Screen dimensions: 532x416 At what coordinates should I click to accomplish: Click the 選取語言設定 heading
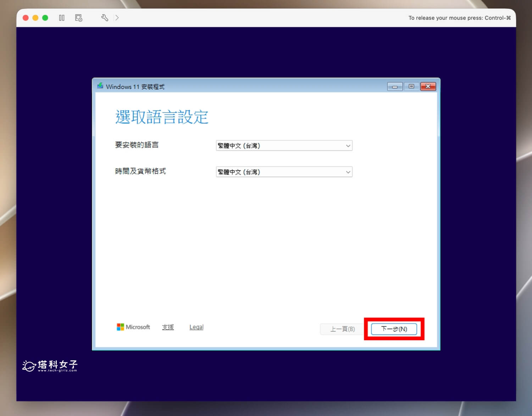tap(162, 117)
